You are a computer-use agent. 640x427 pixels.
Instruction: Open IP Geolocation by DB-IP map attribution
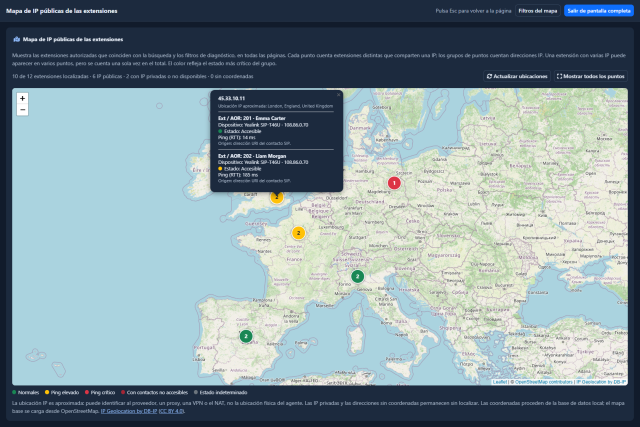coord(601,382)
